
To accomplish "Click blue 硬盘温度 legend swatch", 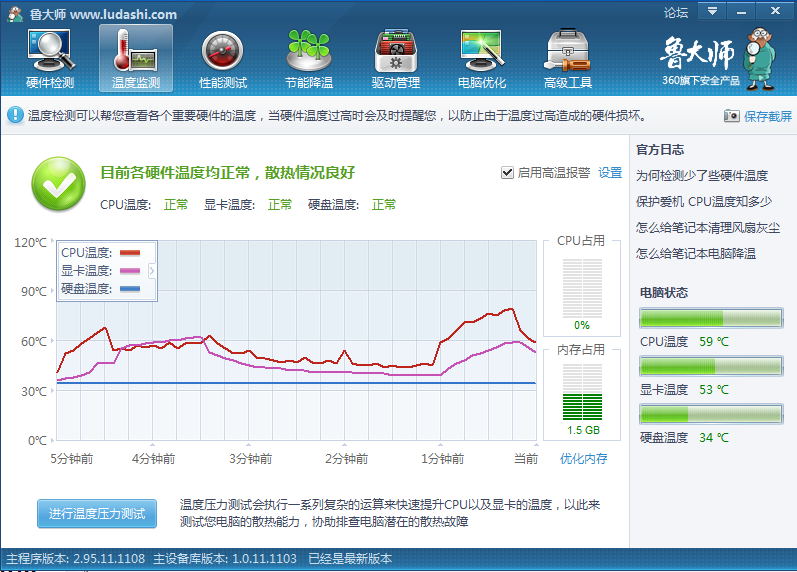I will click(x=130, y=289).
